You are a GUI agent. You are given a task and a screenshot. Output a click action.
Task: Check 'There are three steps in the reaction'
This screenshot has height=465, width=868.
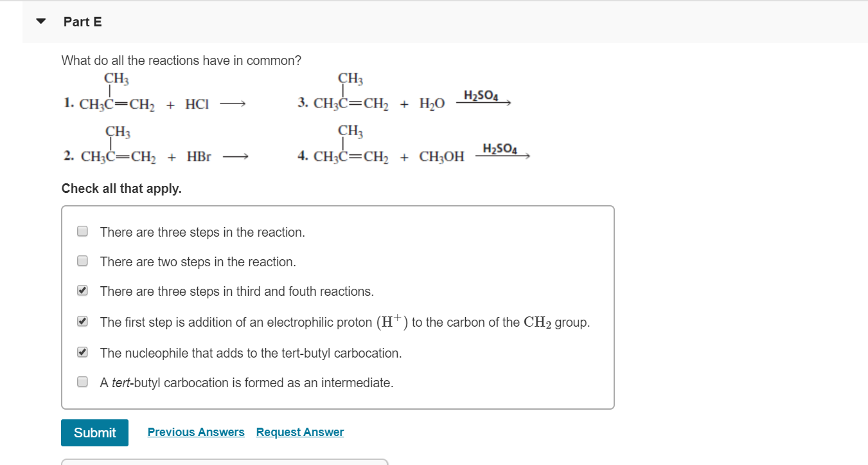point(82,232)
